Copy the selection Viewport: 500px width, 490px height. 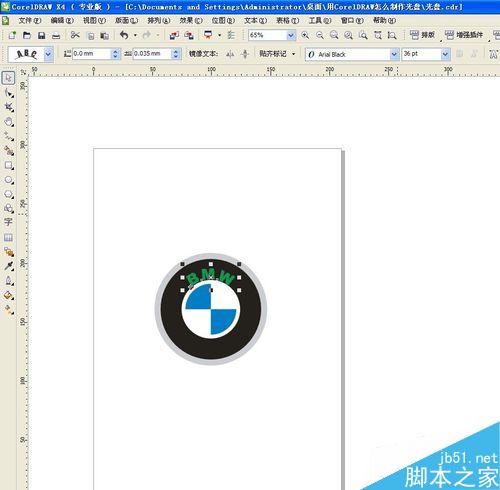(90, 35)
